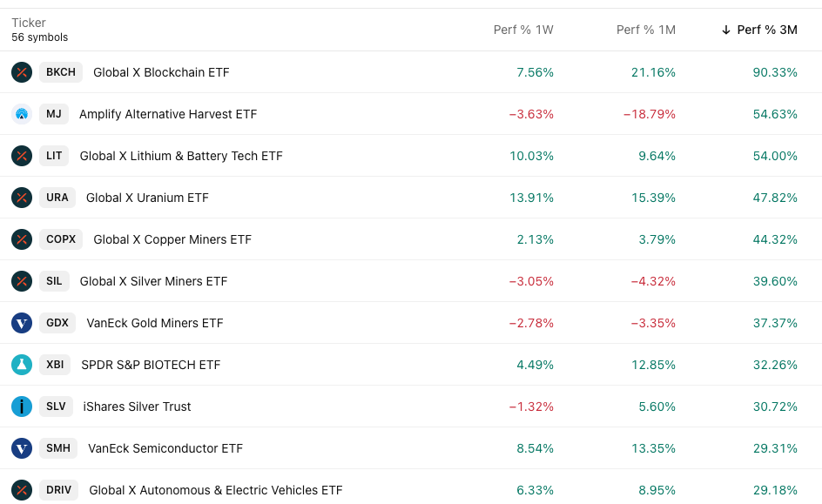The image size is (822, 504).
Task: Open Amplify Alternative Harvest ETF link
Action: click(168, 114)
